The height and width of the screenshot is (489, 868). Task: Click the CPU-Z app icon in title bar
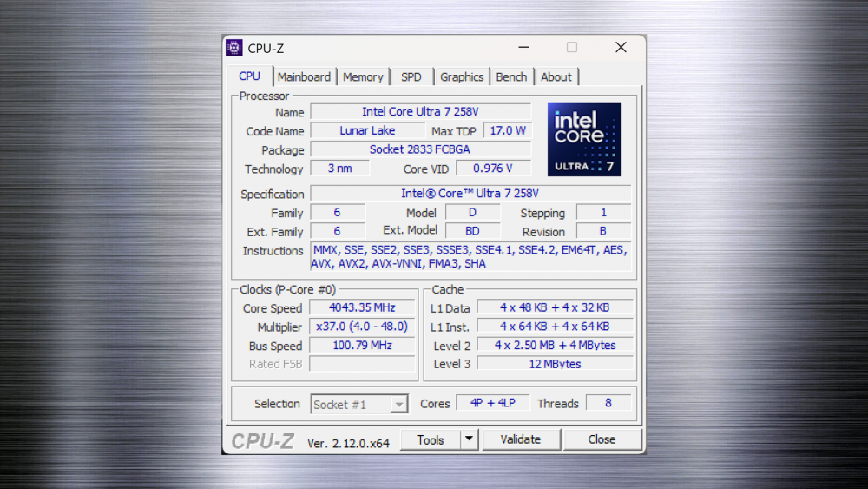[x=234, y=48]
